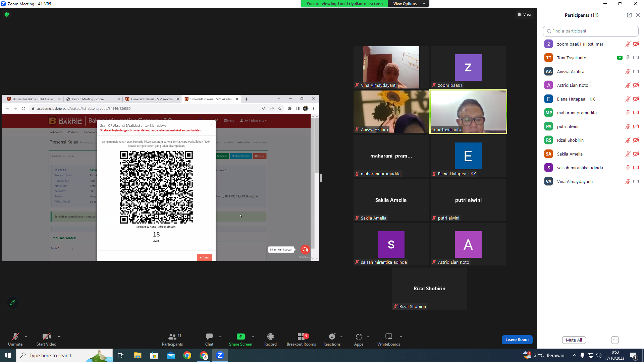Open File Explorer from taskbar

click(138, 355)
